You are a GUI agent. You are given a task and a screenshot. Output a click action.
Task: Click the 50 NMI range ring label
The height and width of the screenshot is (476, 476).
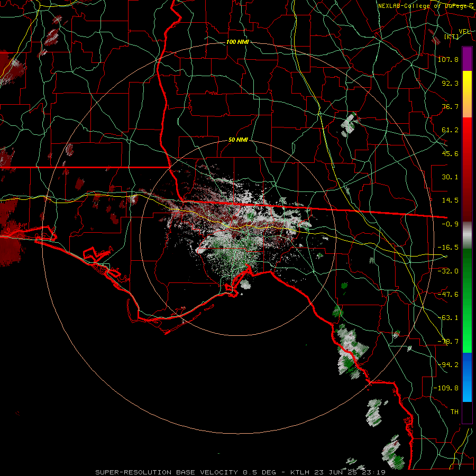pyautogui.click(x=239, y=140)
